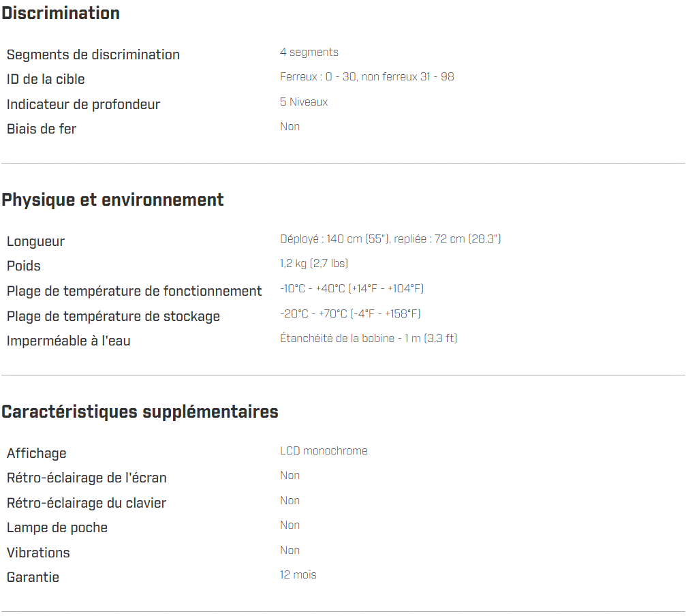Click the coil waterproofing value text
Image resolution: width=686 pixels, height=616 pixels.
368,339
